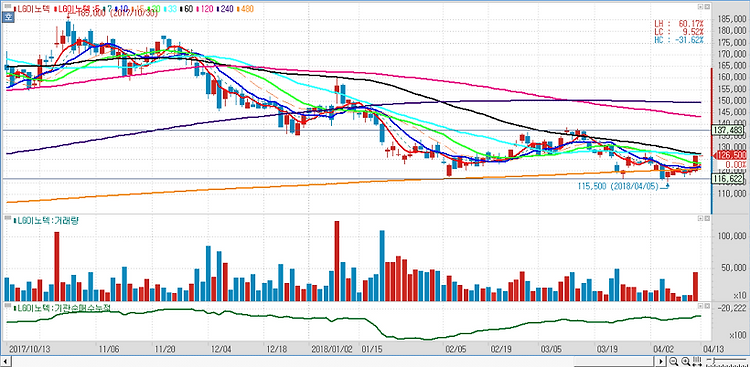Click the 150,000 price axis label
Image resolution: width=750 pixels, height=367 pixels.
[x=732, y=101]
